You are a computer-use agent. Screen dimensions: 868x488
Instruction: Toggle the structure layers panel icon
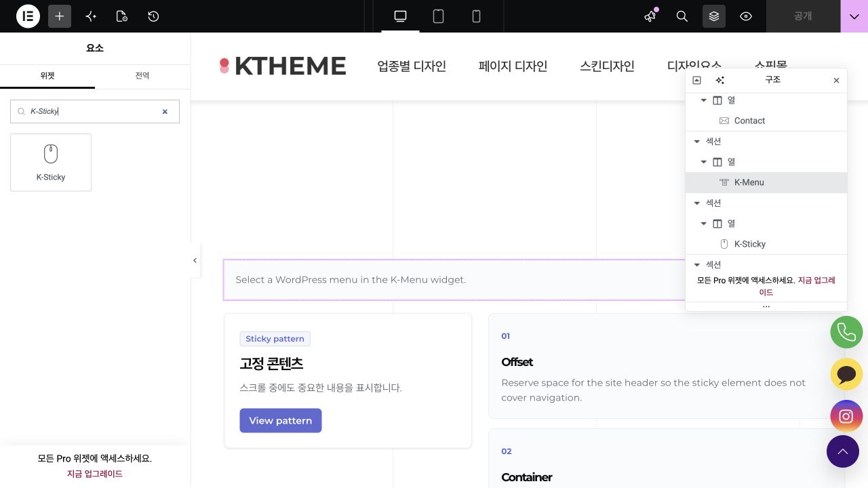(714, 16)
